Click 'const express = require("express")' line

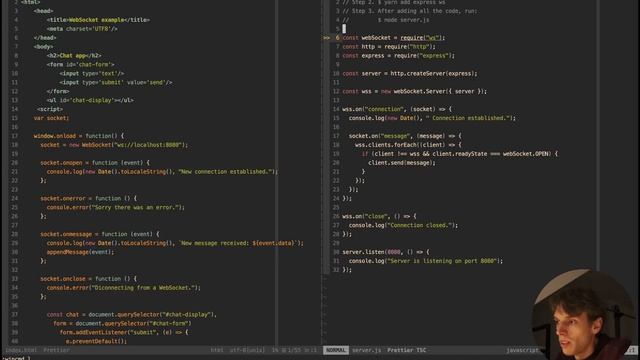(x=398, y=56)
